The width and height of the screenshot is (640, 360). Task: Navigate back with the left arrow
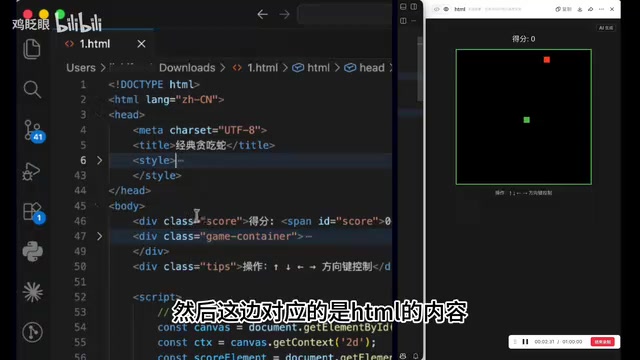click(262, 15)
